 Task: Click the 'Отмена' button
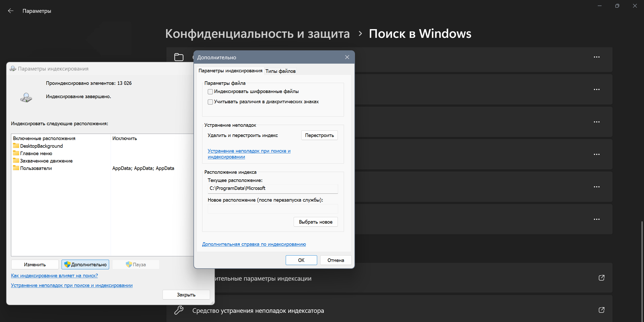point(336,260)
